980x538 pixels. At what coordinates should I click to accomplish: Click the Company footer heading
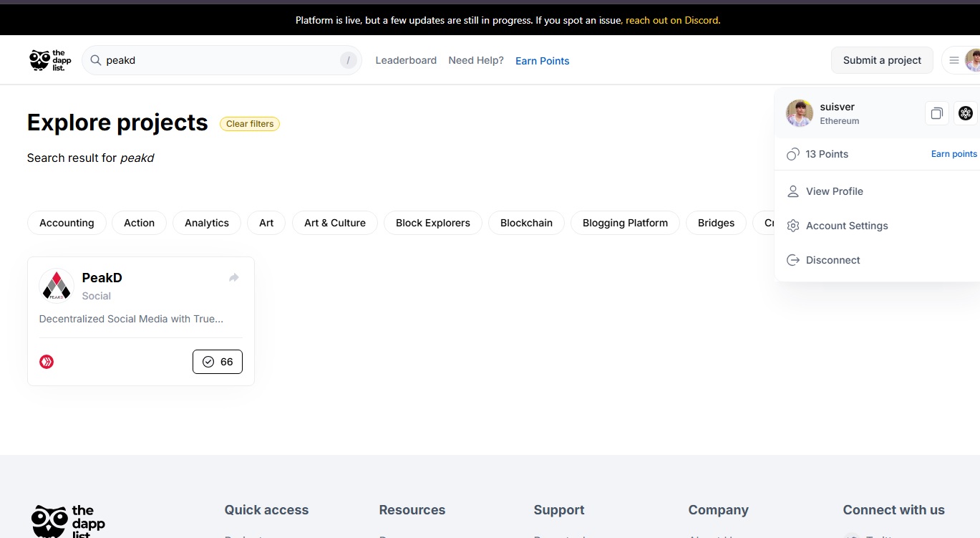(719, 510)
